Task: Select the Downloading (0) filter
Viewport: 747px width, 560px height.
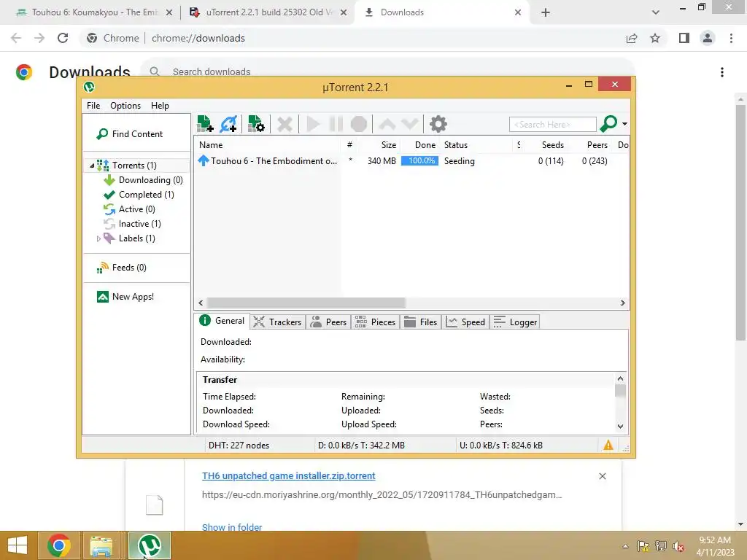Action: point(143,180)
